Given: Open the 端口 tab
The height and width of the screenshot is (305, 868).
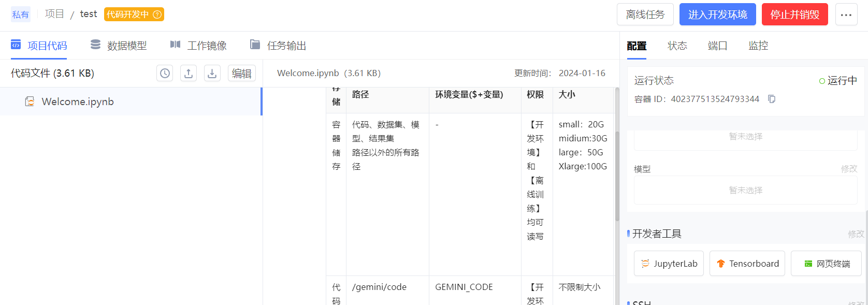Looking at the screenshot, I should 717,46.
